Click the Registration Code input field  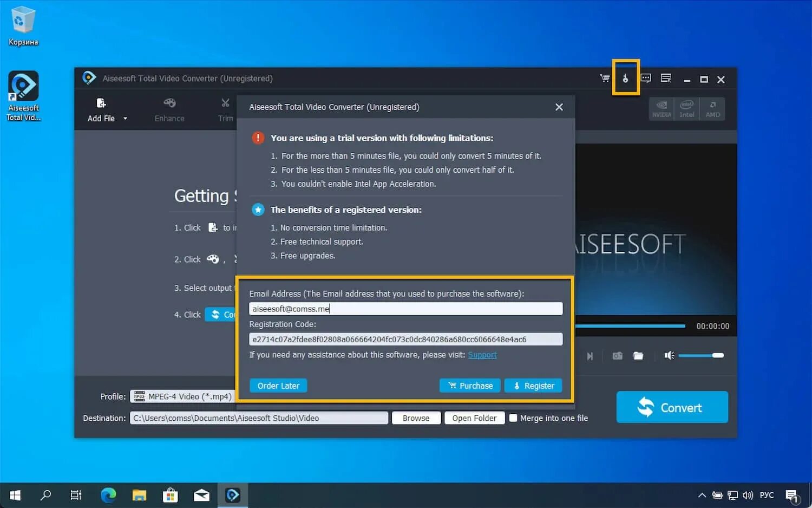(405, 339)
